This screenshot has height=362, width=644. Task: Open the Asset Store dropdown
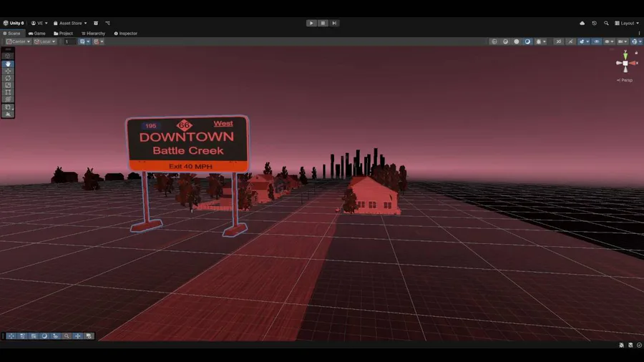70,23
